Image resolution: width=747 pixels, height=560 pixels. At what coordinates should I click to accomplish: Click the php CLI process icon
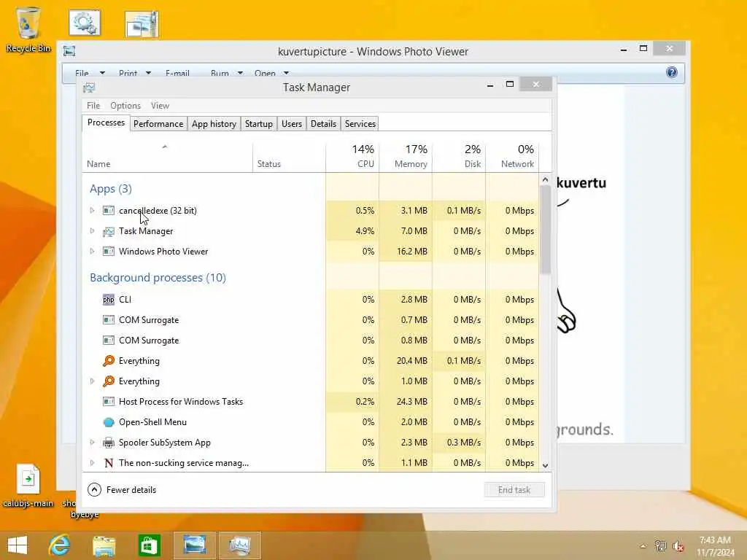coord(109,300)
